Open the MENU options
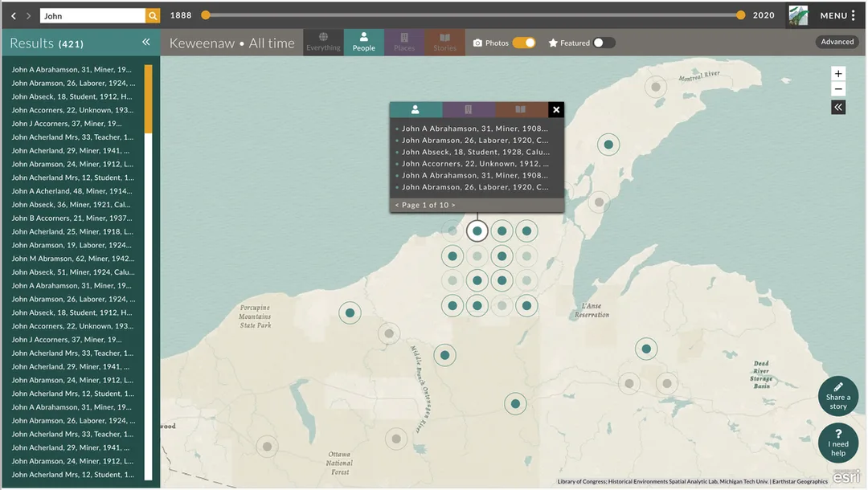This screenshot has width=868, height=490. (837, 15)
